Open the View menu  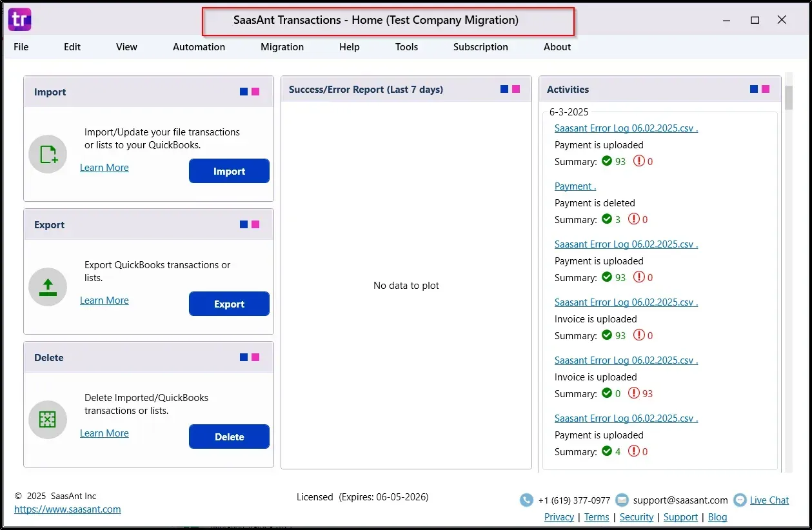127,47
